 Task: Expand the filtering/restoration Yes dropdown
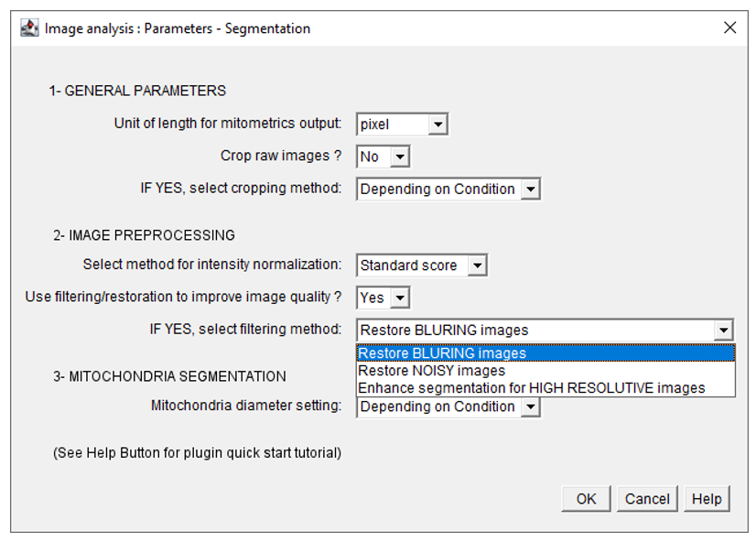[x=399, y=298]
